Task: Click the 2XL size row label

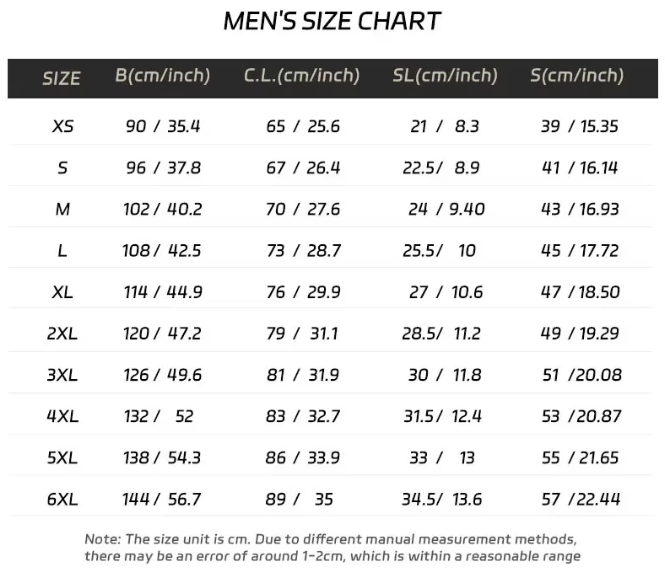Action: [x=62, y=334]
